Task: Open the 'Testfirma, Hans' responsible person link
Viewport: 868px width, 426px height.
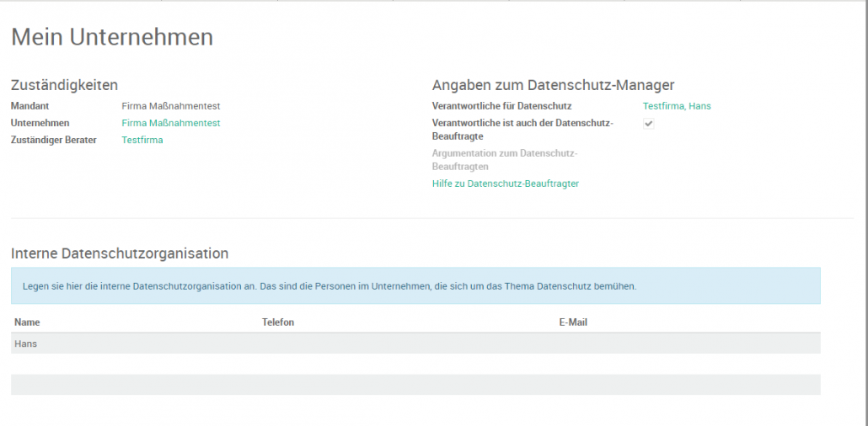Action: 677,106
